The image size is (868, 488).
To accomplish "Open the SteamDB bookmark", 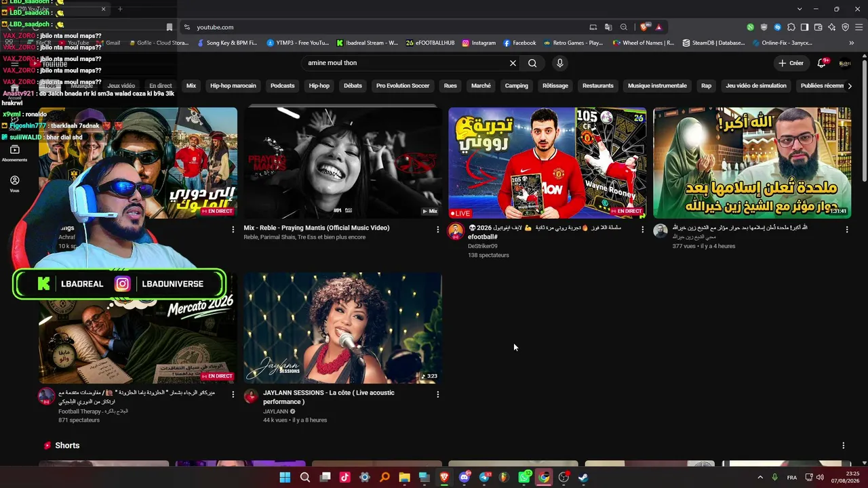I will 714,43.
